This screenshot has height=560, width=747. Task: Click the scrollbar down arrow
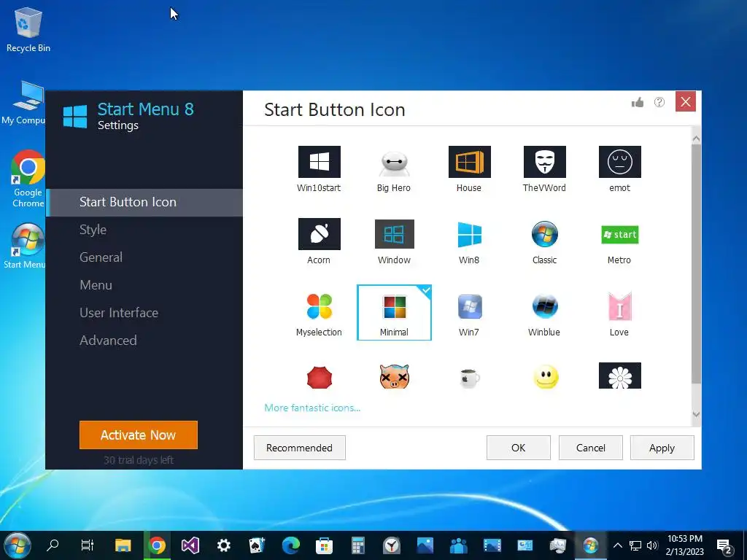click(x=696, y=414)
